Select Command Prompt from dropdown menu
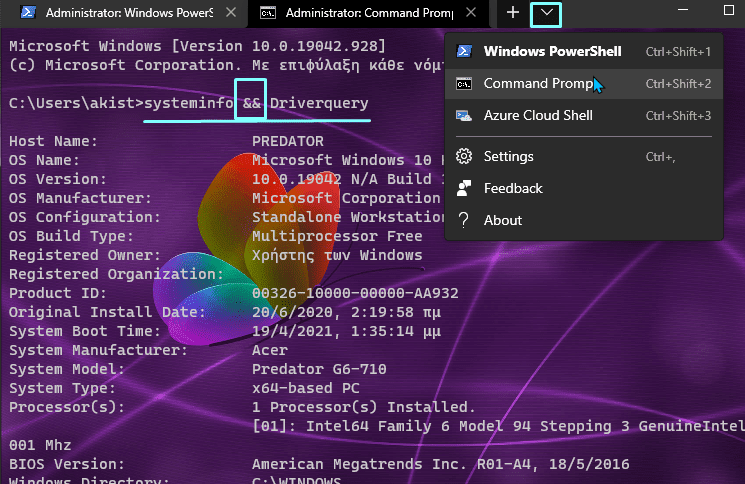The width and height of the screenshot is (745, 484). pyautogui.click(x=584, y=84)
